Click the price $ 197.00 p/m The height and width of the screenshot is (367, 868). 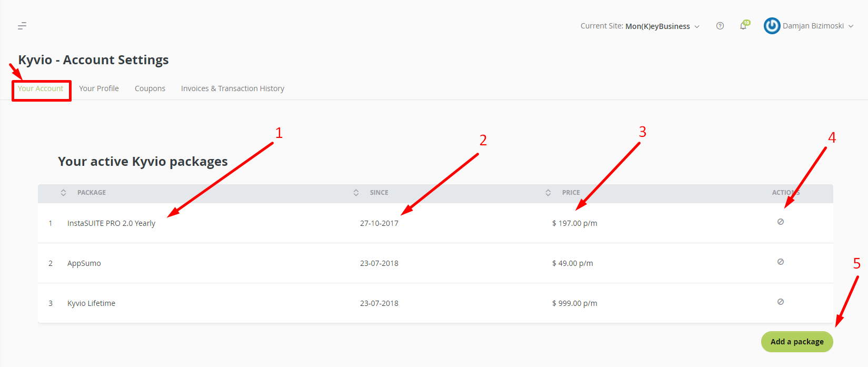click(575, 223)
